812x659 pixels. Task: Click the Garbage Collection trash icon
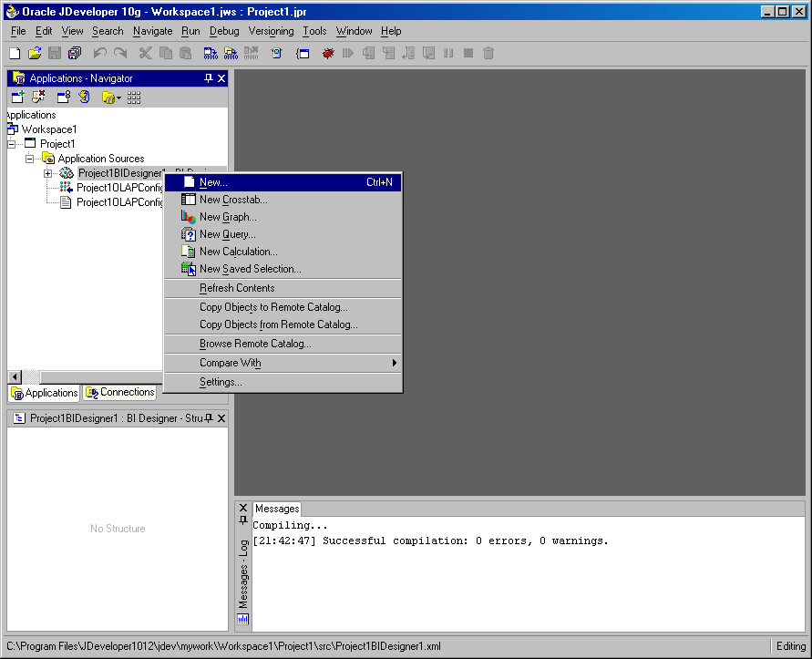coord(488,53)
